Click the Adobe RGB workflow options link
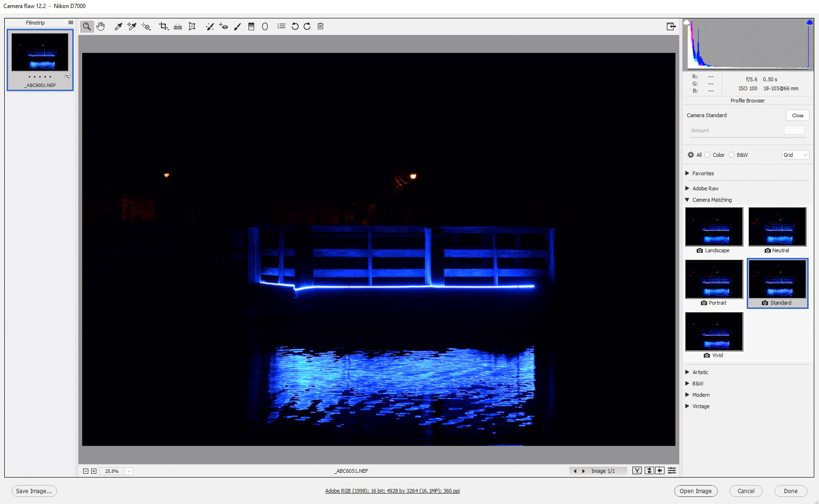This screenshot has width=819, height=504. (x=392, y=491)
